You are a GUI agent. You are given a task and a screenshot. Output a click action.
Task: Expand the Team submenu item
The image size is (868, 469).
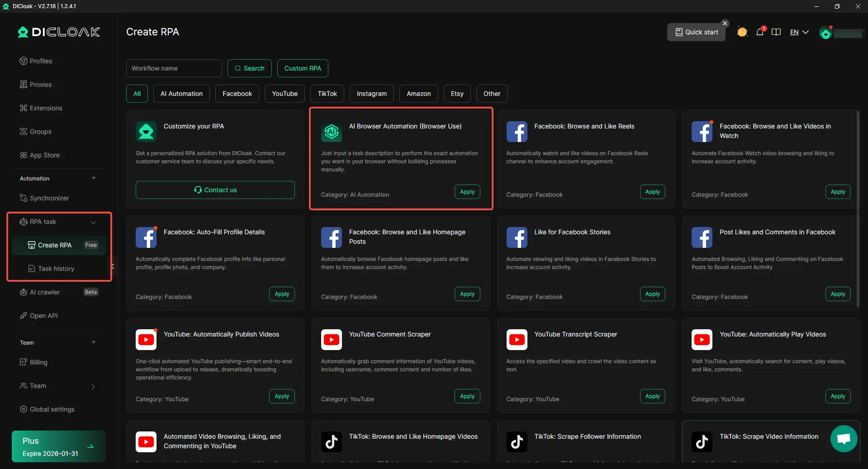click(93, 386)
